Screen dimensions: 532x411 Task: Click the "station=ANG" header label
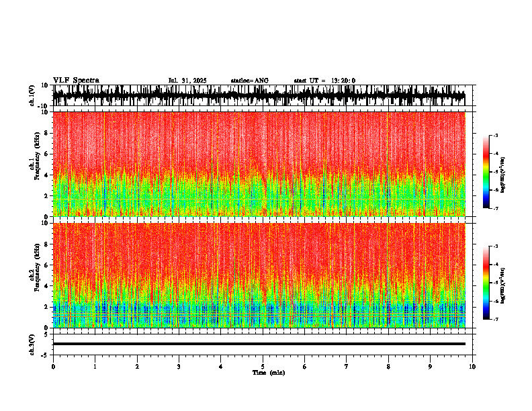(x=250, y=81)
